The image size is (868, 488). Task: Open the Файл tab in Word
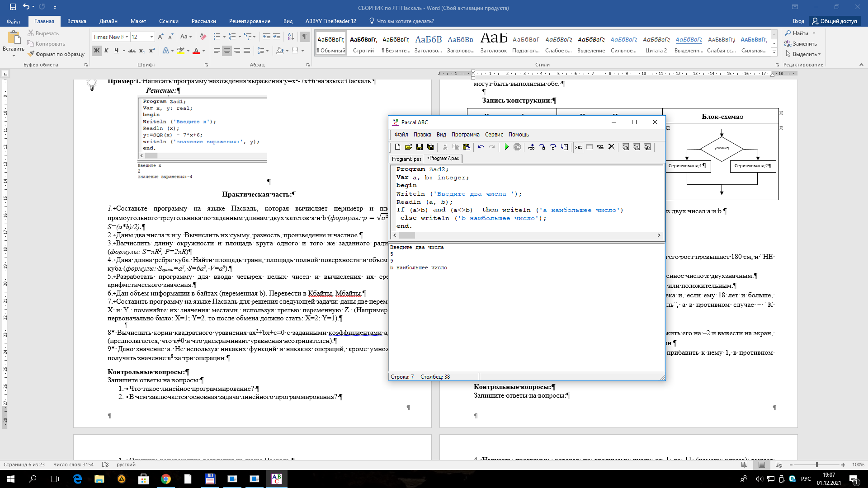pos(13,21)
